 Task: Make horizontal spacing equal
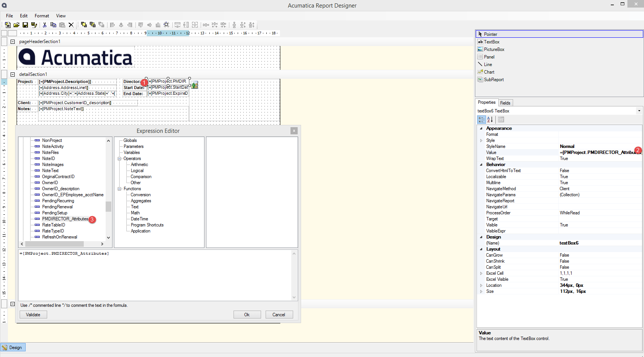[206, 25]
